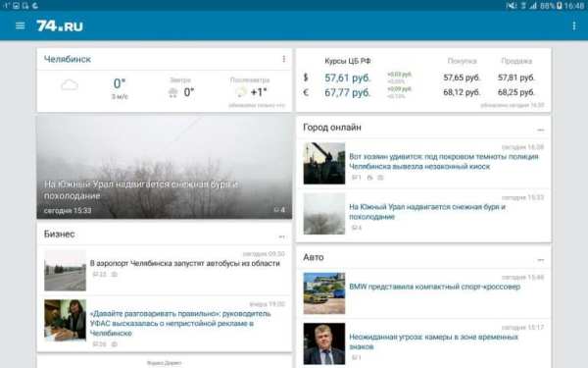Open the hamburger navigation menu

[x=20, y=26]
